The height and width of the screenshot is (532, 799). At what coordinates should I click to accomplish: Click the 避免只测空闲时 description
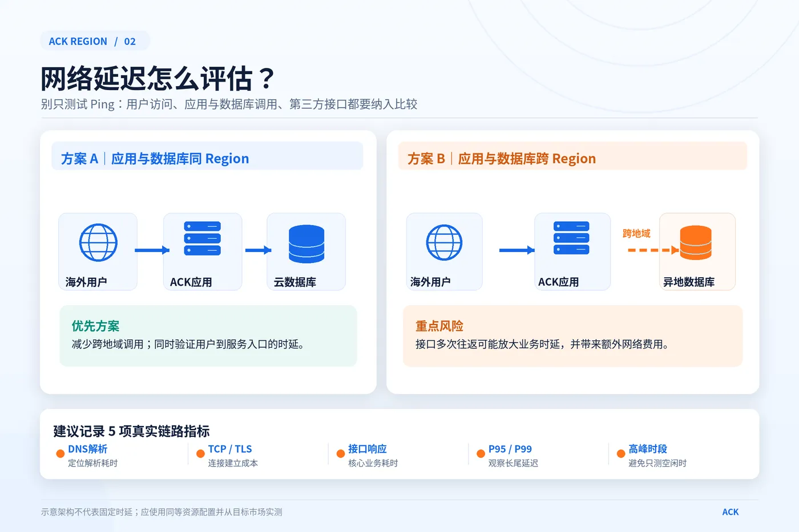[x=657, y=464]
